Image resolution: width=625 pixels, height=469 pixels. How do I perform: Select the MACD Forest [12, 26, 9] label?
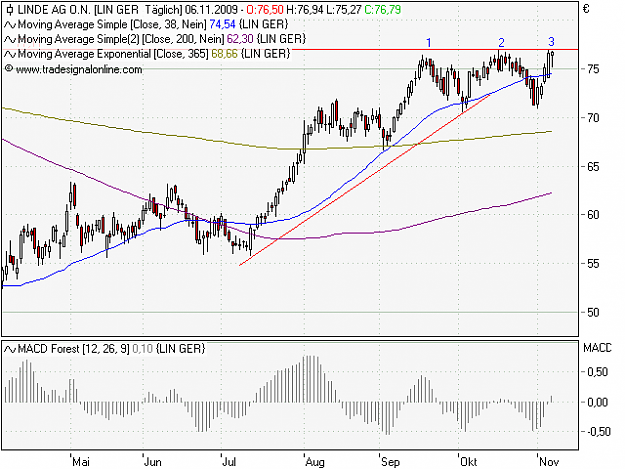click(x=73, y=349)
